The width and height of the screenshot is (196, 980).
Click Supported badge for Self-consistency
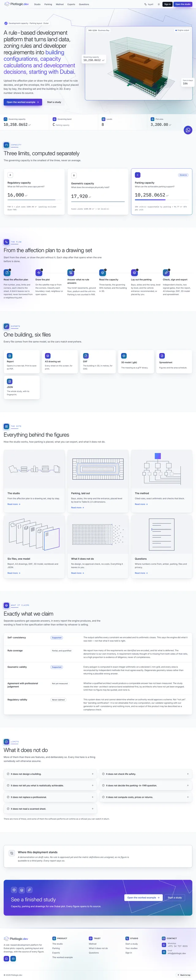(57, 638)
